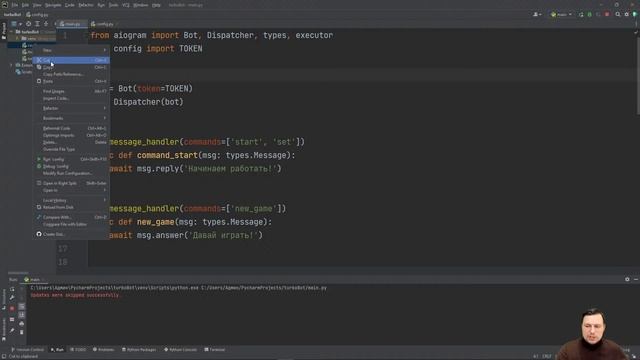Open the Project view dropdown arrow
The image size is (640, 360).
20,24
